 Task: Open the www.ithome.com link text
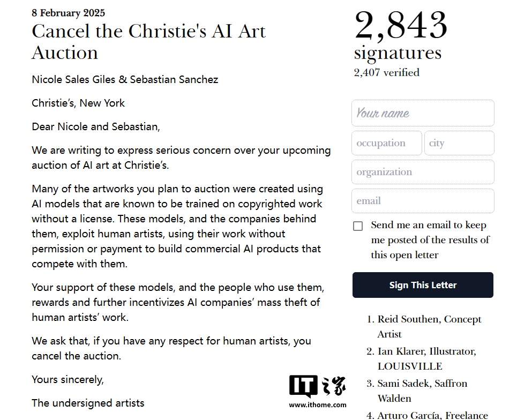pos(318,405)
